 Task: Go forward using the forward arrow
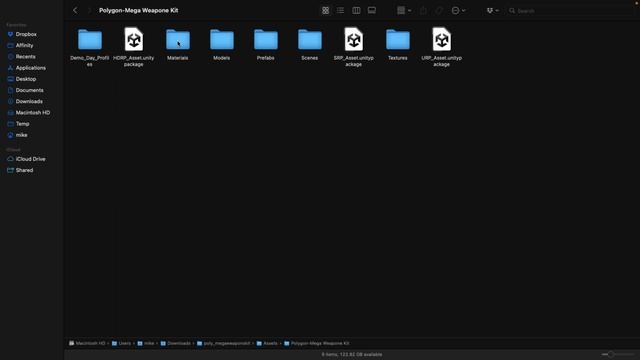(89, 11)
